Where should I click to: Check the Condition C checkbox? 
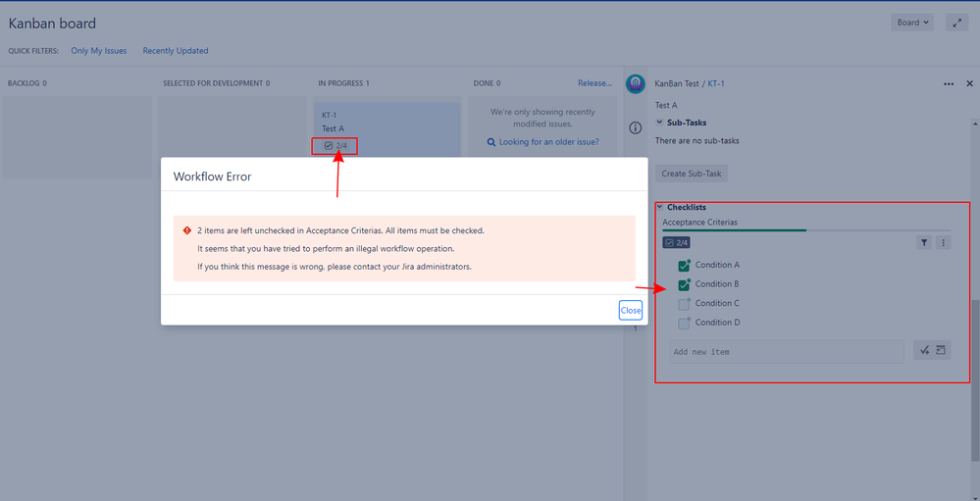[684, 304]
